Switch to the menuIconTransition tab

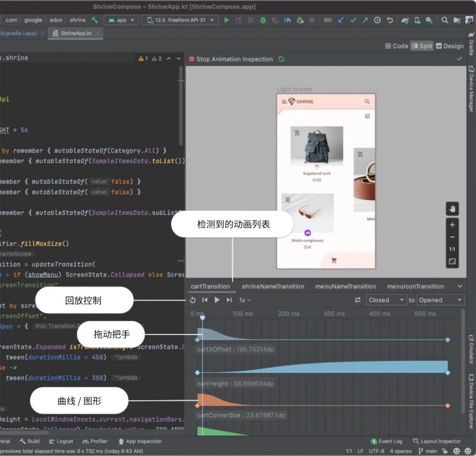point(415,286)
